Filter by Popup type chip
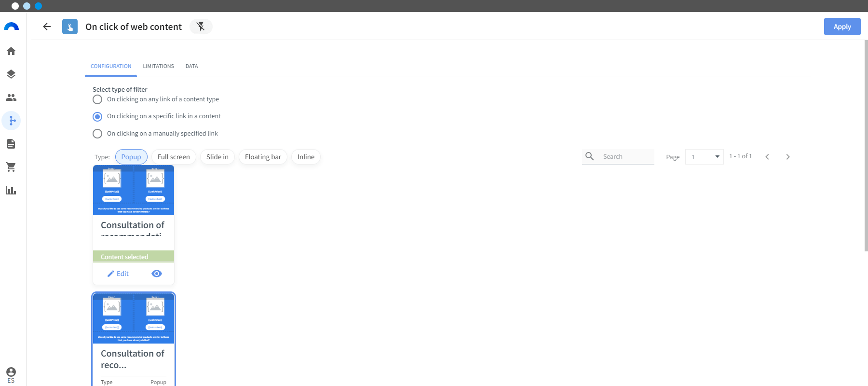This screenshot has height=386, width=868. coord(131,157)
